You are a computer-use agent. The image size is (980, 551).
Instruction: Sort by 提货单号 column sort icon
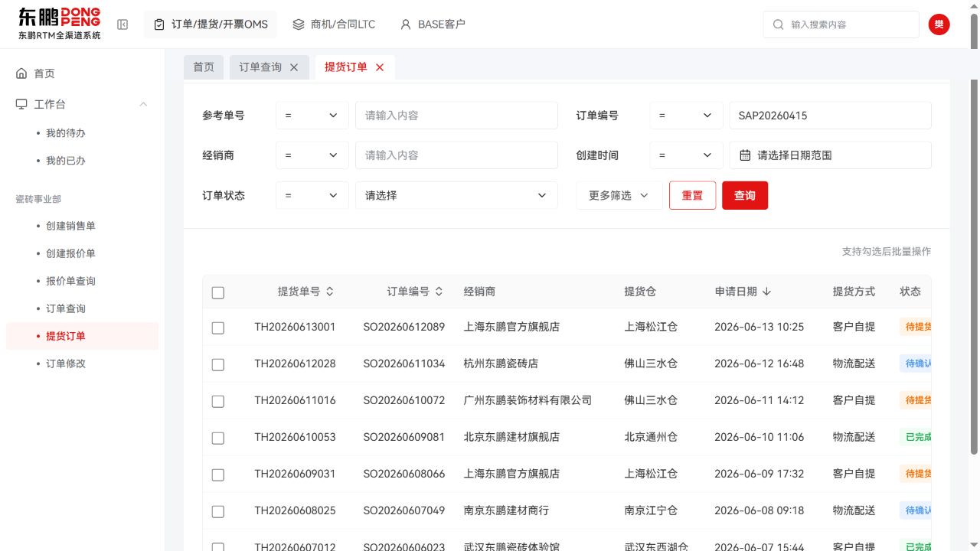(330, 292)
